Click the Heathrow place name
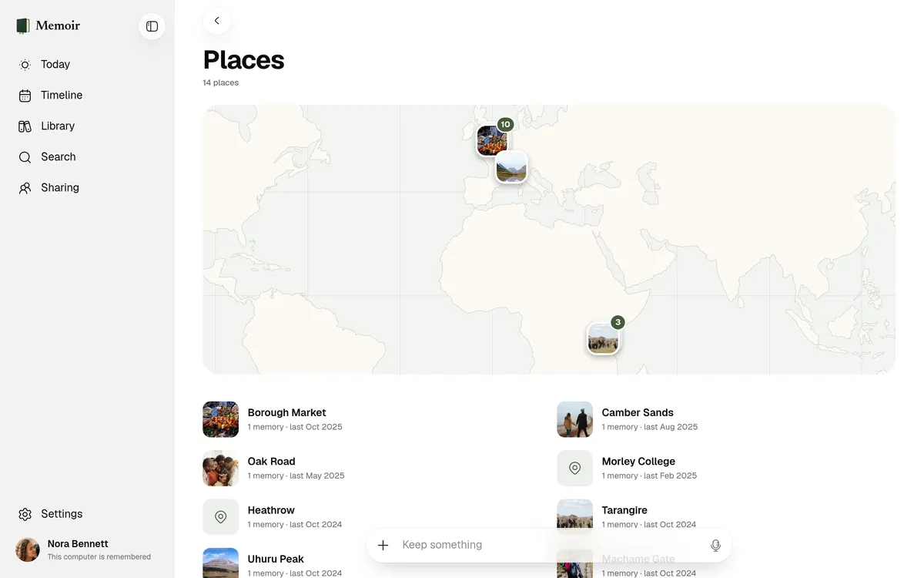 coord(271,510)
